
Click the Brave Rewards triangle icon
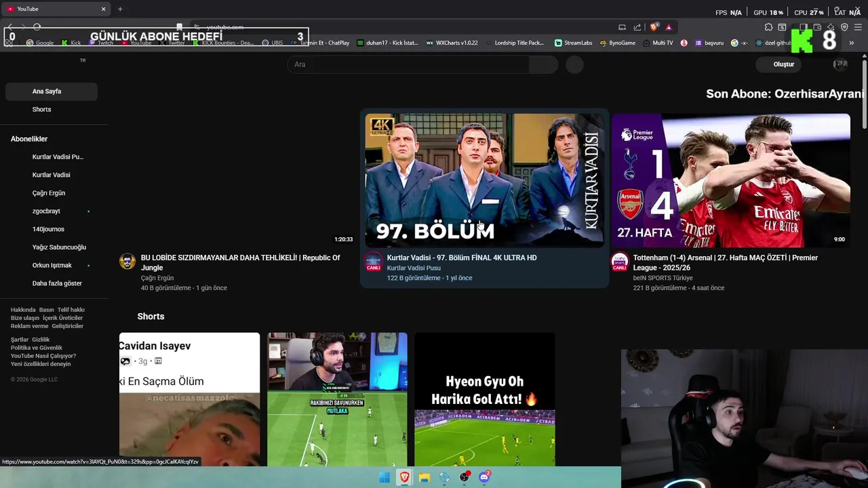(x=669, y=27)
